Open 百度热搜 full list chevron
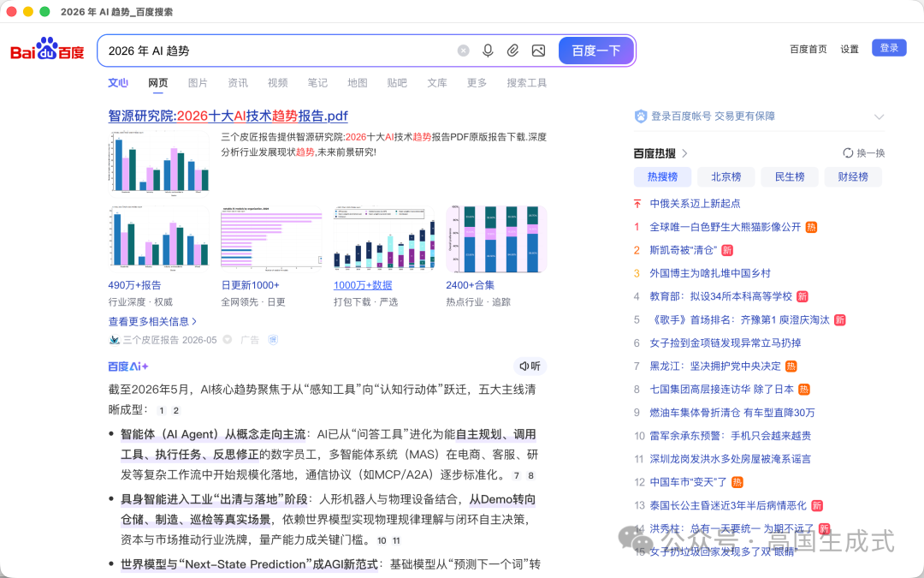This screenshot has height=578, width=924. tap(684, 153)
